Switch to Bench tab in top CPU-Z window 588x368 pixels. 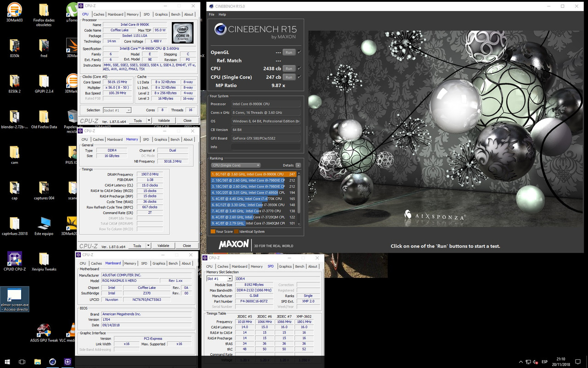pyautogui.click(x=175, y=14)
